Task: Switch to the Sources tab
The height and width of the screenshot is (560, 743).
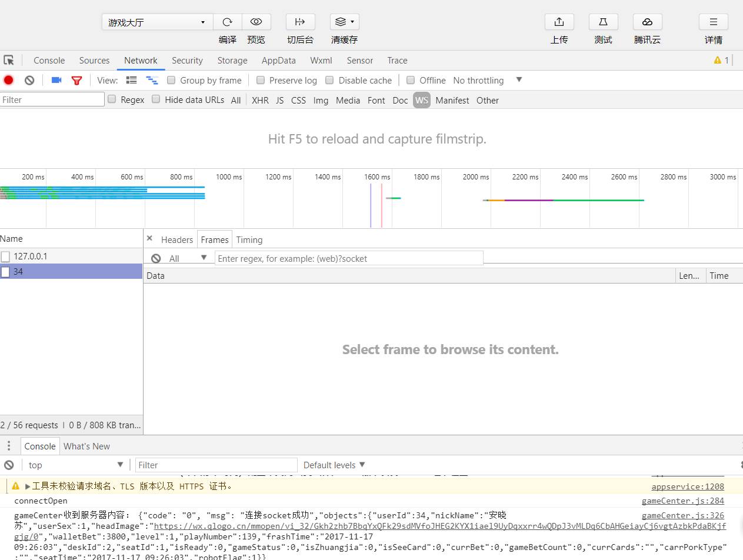Action: 94,61
